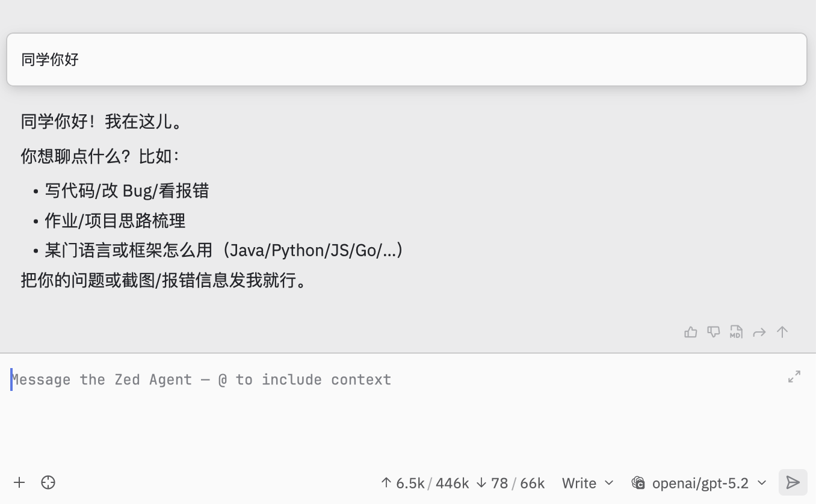Click the bullet 作业/项目思路梳理

click(115, 221)
